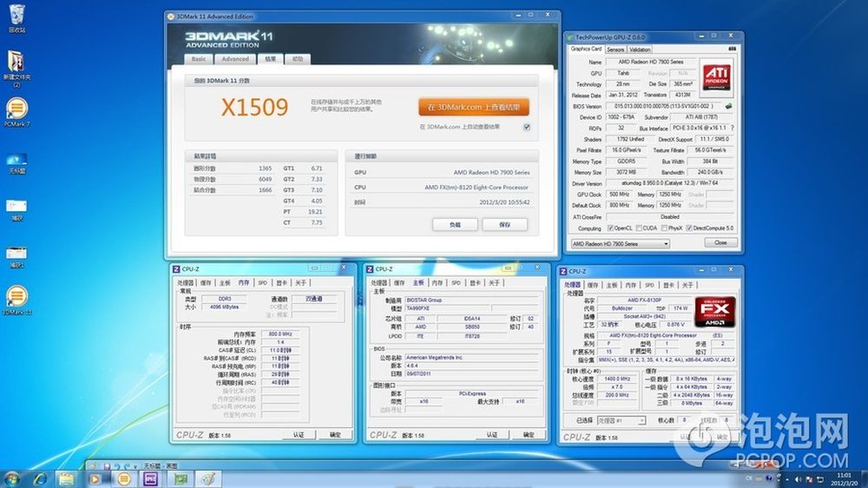Show hidden system tray icons arrow
868x488 pixels.
786,479
